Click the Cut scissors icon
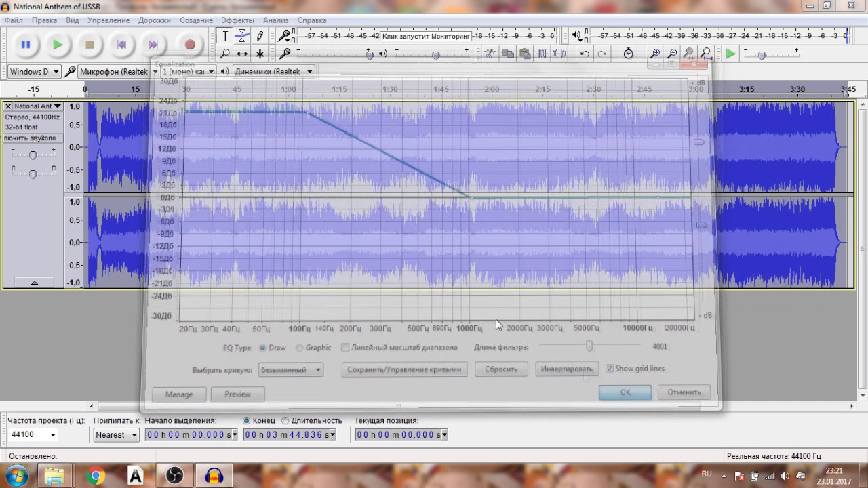The height and width of the screenshot is (488, 868). pyautogui.click(x=490, y=54)
